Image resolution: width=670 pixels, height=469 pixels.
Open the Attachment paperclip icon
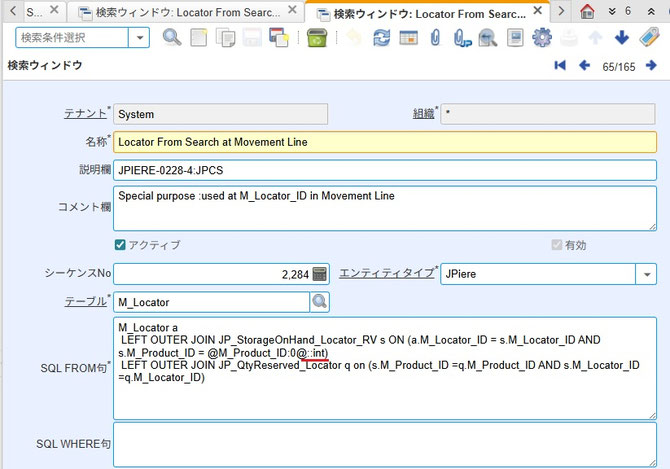[x=435, y=38]
